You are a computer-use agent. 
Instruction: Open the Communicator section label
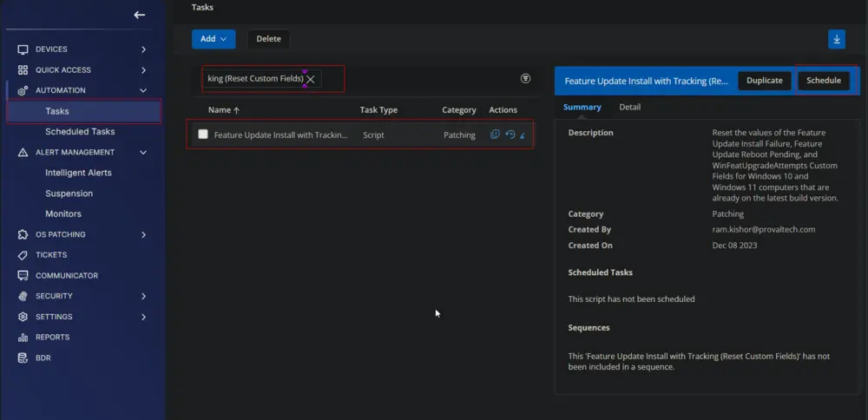(x=67, y=276)
